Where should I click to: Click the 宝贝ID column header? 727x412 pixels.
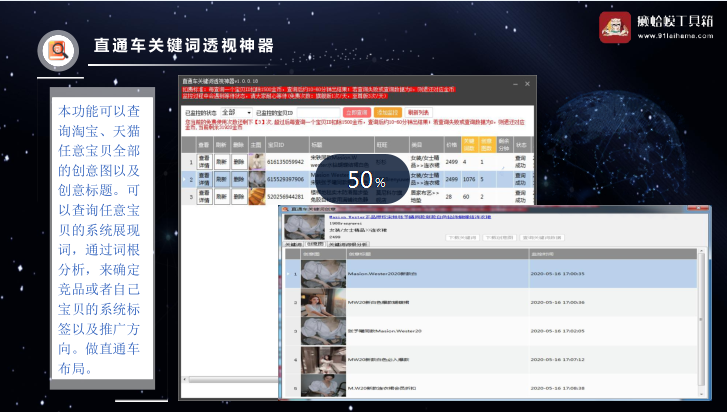pyautogui.click(x=287, y=145)
